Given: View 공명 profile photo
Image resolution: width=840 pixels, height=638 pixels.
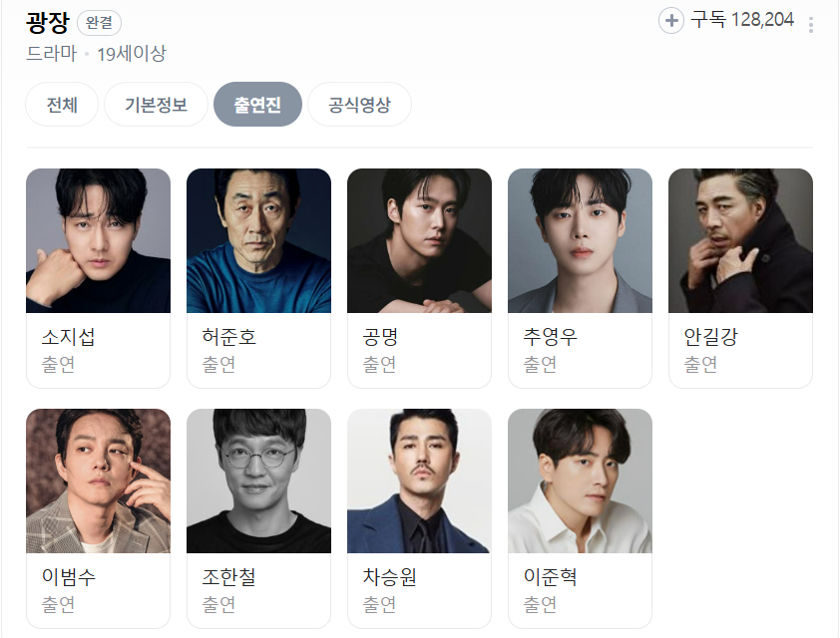Looking at the screenshot, I should click(x=419, y=241).
